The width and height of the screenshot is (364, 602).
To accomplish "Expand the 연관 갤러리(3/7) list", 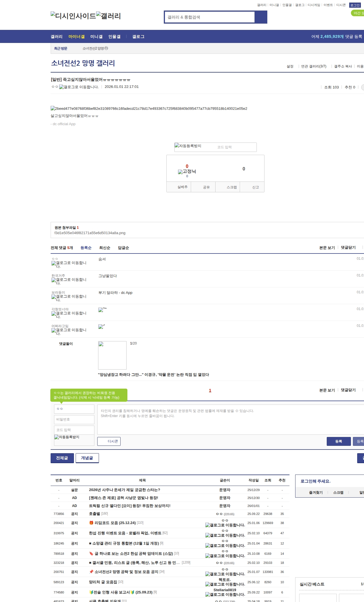I will tap(313, 66).
